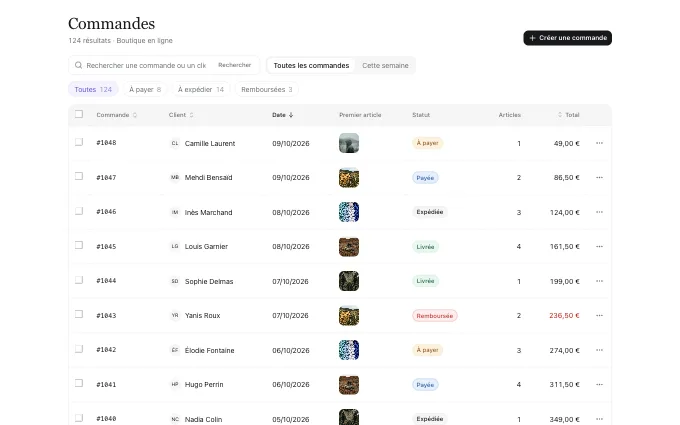Click the search magnifier icon
This screenshot has width=680, height=425.
point(78,65)
